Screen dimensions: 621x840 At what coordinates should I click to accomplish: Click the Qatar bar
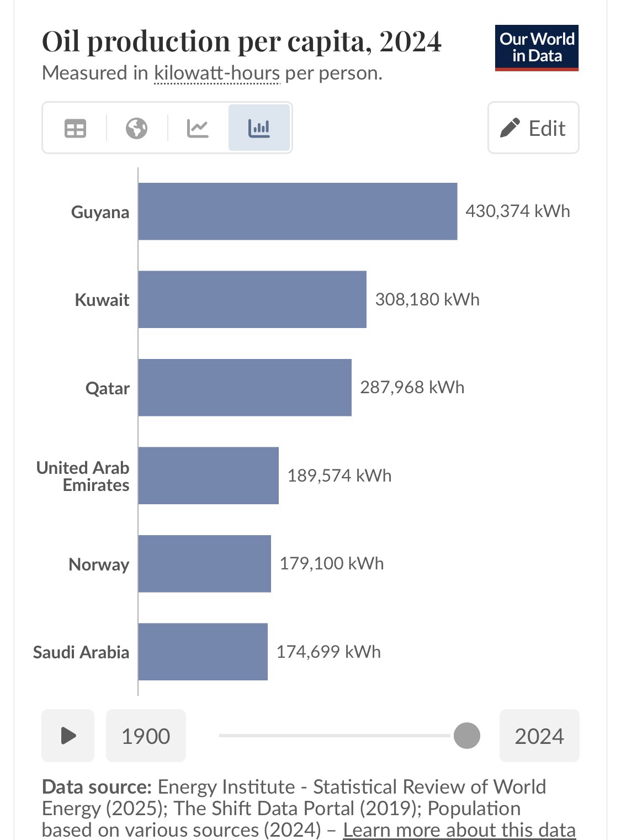(245, 388)
